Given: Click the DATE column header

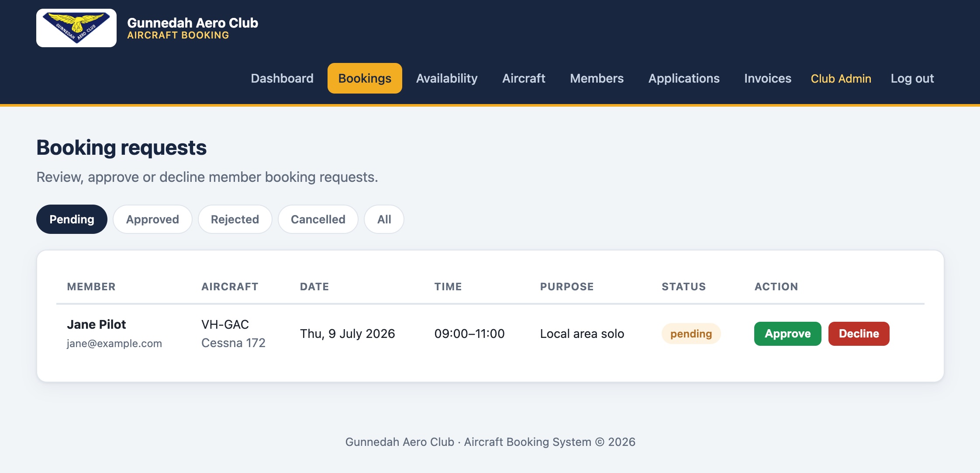Looking at the screenshot, I should point(314,287).
